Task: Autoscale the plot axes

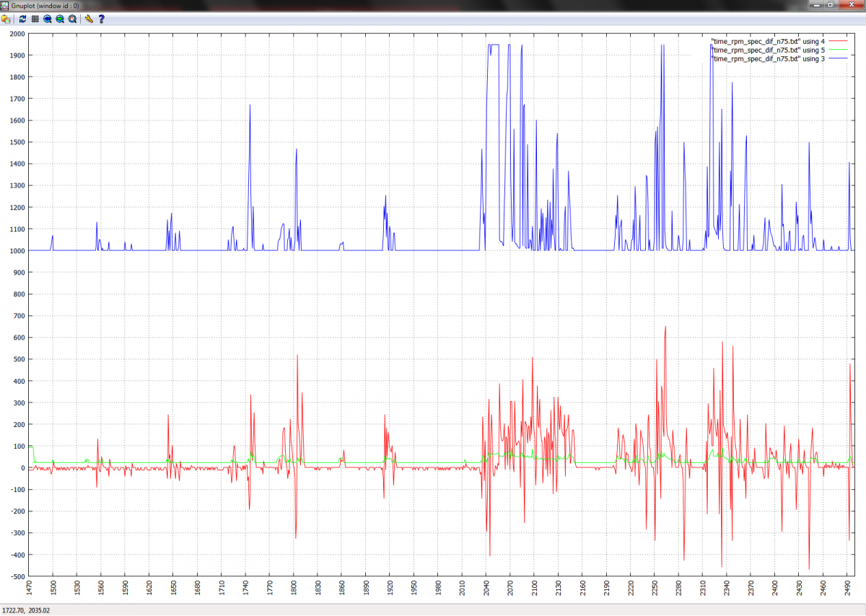Action: (x=73, y=19)
